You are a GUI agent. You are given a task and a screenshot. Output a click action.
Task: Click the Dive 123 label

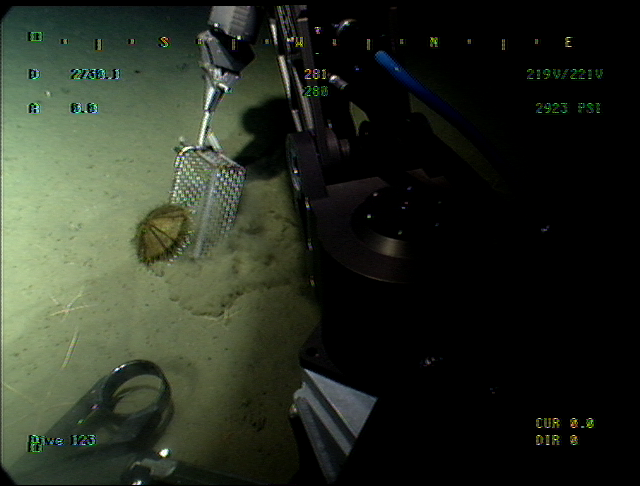click(x=62, y=439)
